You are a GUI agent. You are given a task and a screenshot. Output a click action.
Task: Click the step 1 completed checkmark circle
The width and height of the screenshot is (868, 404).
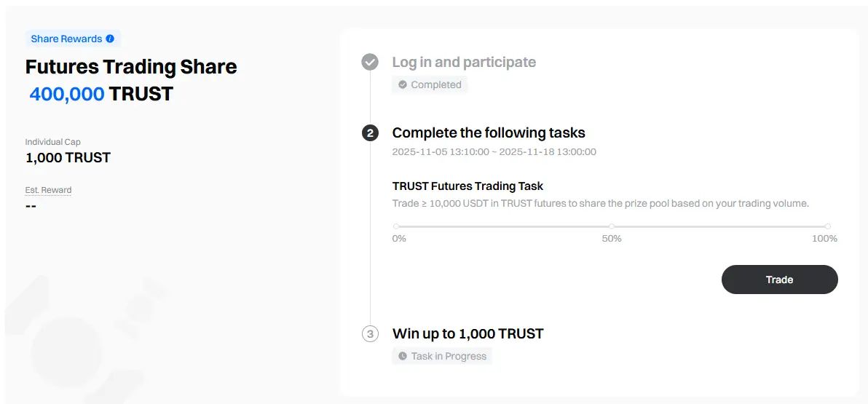point(370,62)
